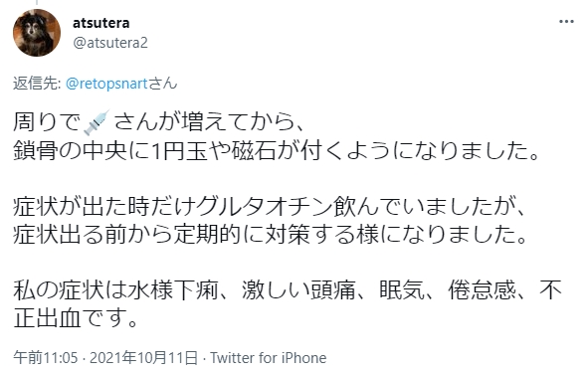Click the さん suffix after @retopsnart
Viewport: 588px width, 375px height.
click(x=162, y=84)
